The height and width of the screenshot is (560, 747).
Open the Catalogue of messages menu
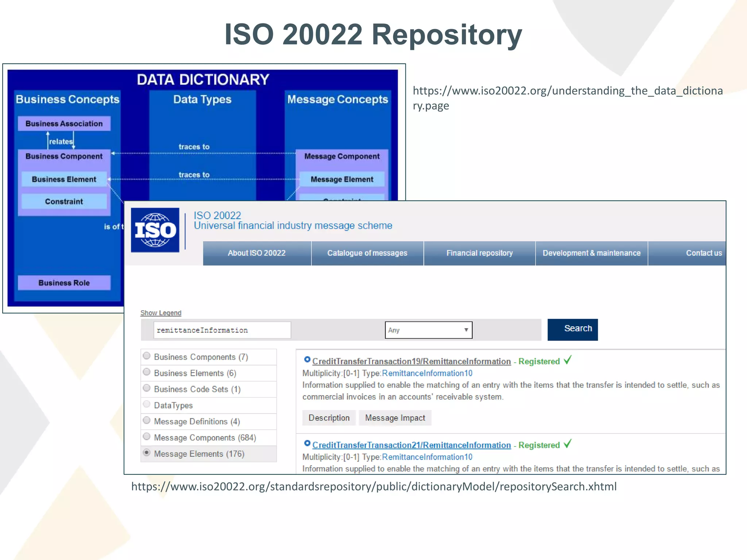[x=367, y=253]
